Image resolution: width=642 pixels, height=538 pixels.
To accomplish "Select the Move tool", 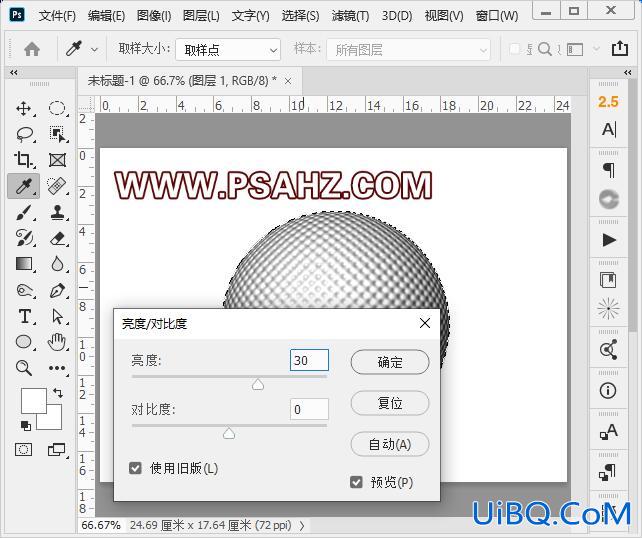I will pyautogui.click(x=24, y=109).
